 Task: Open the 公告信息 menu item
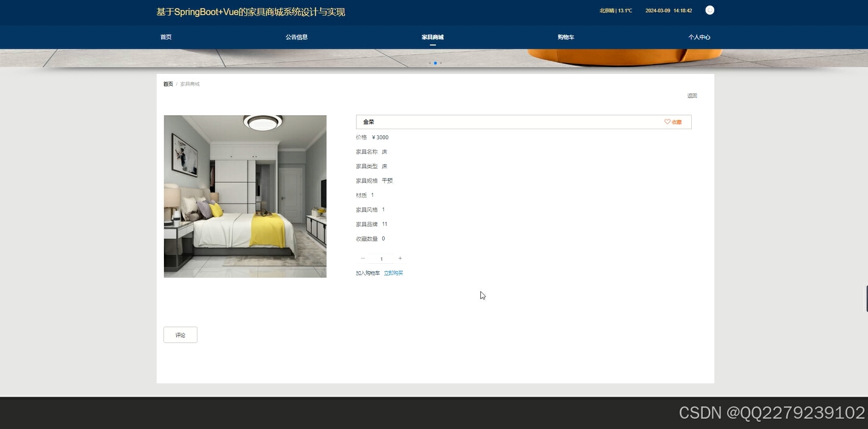coord(296,37)
